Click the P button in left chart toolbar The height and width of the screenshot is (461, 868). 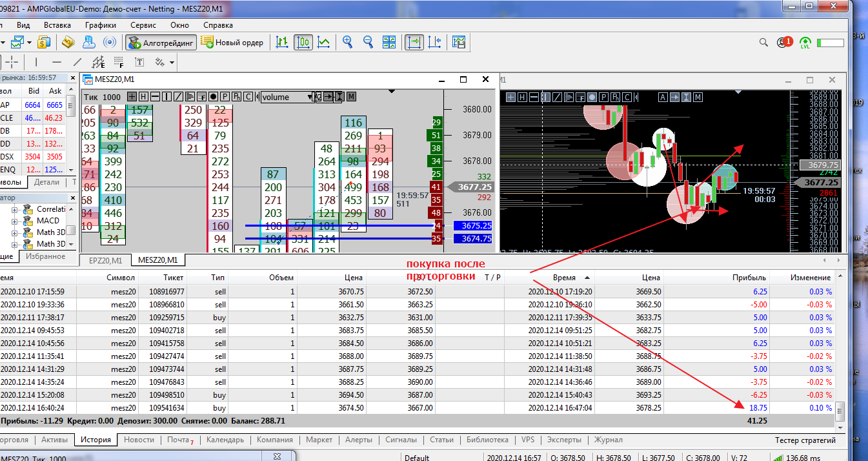[225, 97]
